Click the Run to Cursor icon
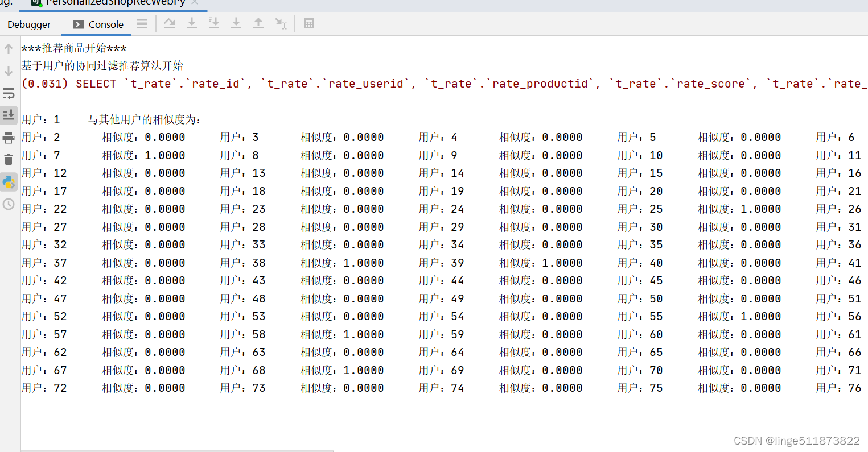This screenshot has height=452, width=868. coord(281,23)
